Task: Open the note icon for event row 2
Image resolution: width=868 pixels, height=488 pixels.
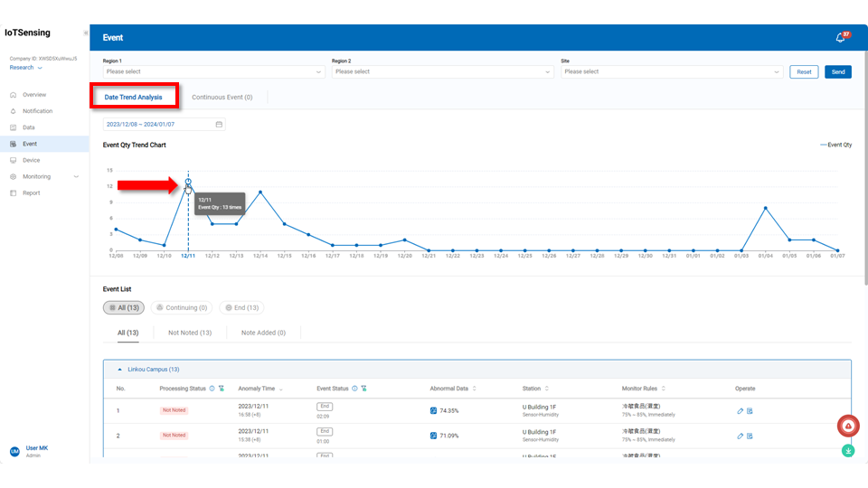Action: tap(750, 436)
